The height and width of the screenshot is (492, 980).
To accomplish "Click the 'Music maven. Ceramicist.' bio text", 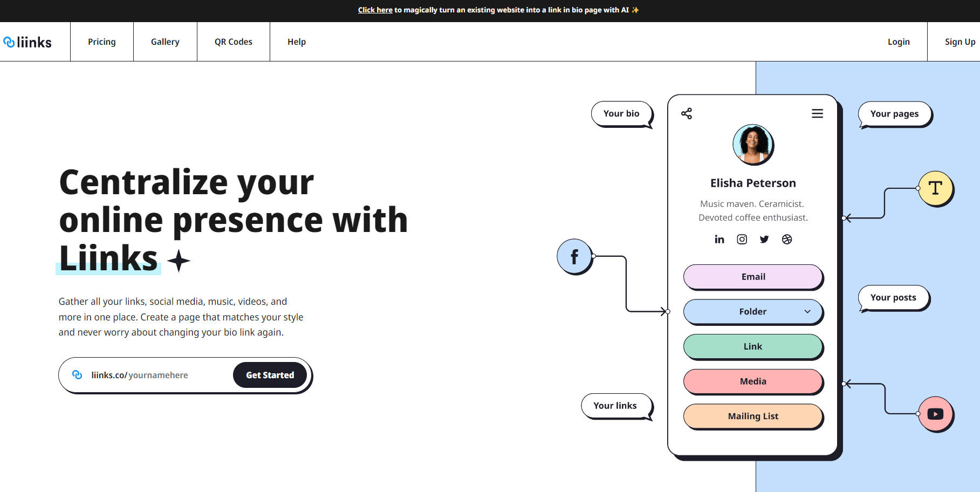I will (x=752, y=204).
